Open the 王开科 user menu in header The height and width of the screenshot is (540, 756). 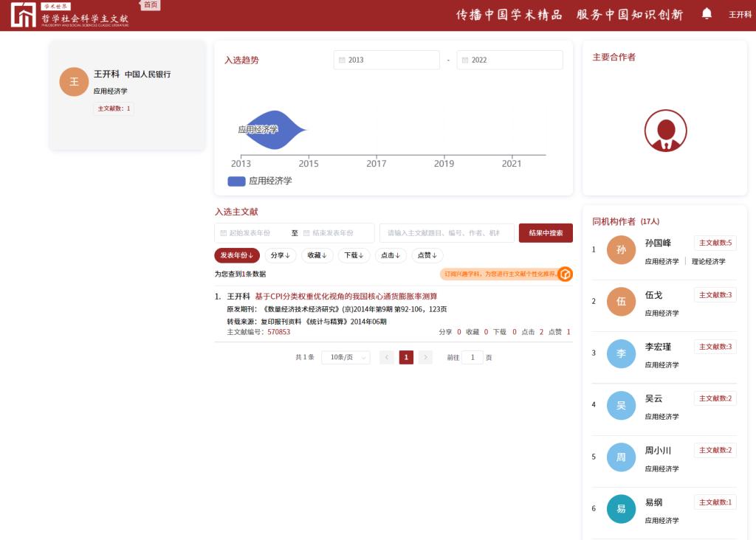740,15
